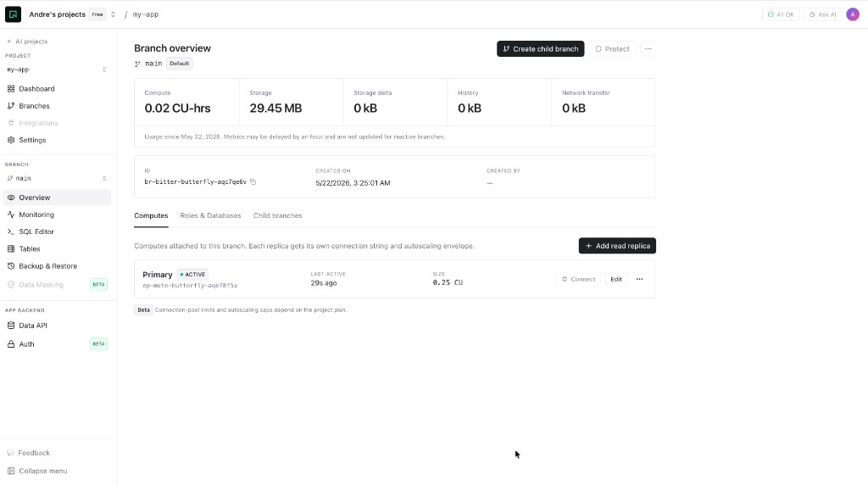Screen dimensions: 868x485
Task: Click the Feedback speech icon
Action: tap(10, 453)
